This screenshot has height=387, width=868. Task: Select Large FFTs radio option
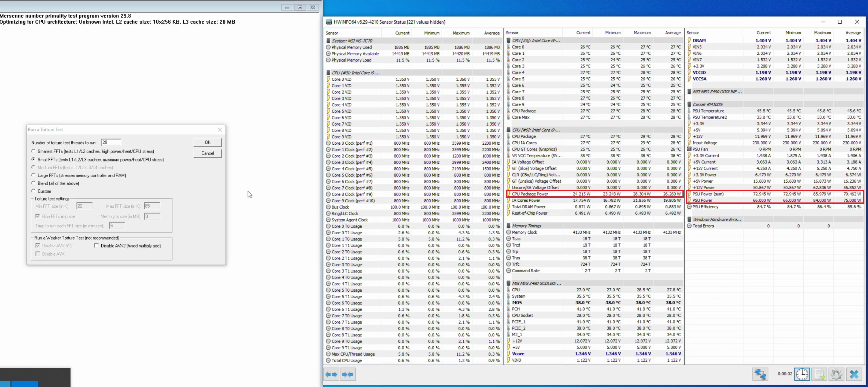coord(33,175)
